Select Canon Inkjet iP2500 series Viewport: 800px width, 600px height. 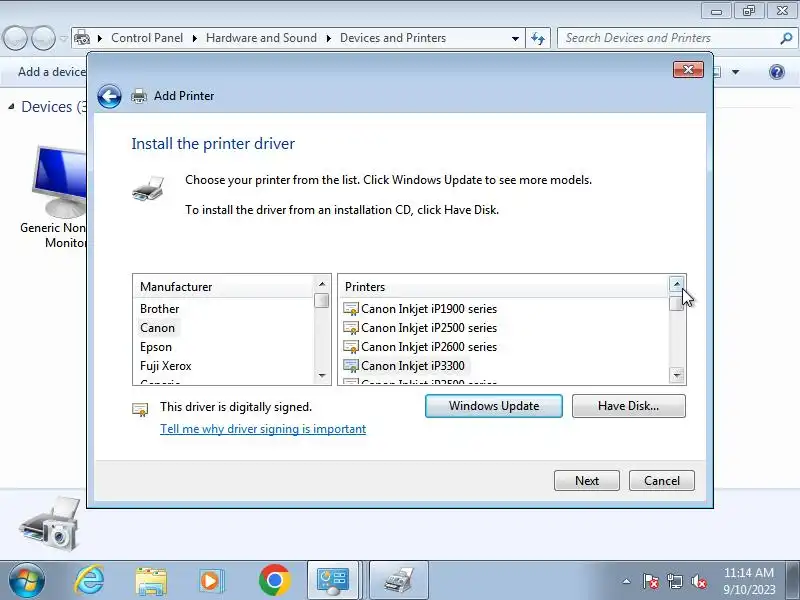429,328
